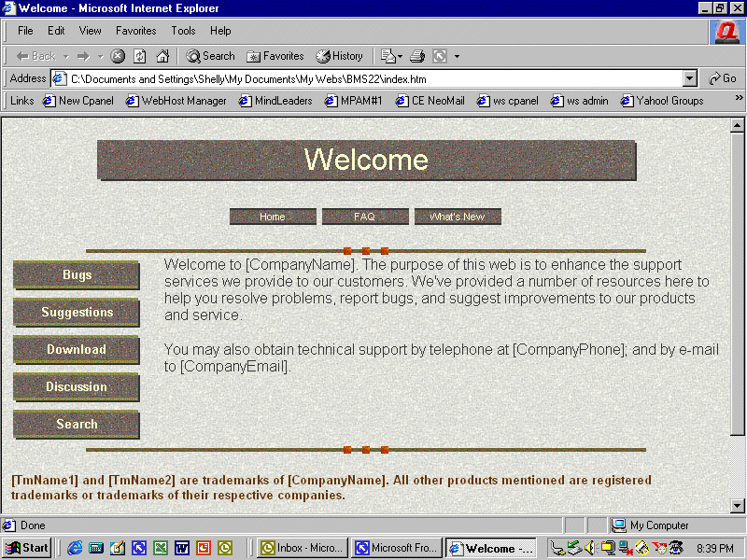The height and width of the screenshot is (560, 747).
Task: Launch PowerPoint from quick launch
Action: coord(203,548)
